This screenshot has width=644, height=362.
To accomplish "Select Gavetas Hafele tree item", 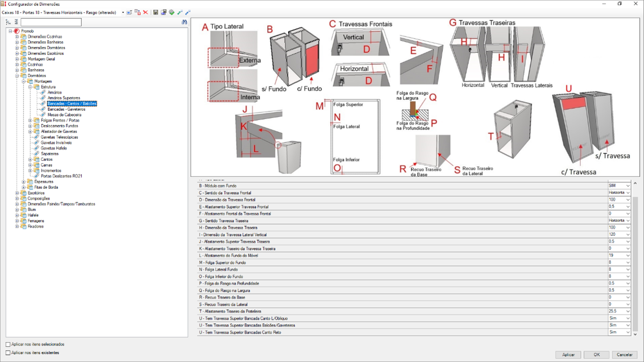I will tap(54, 148).
